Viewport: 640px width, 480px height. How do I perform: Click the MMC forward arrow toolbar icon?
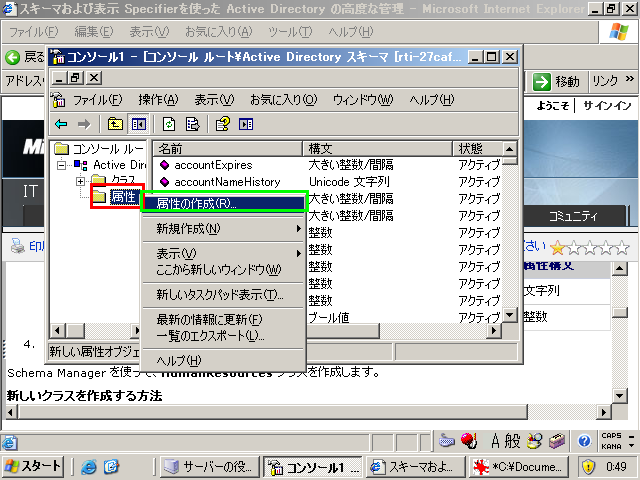(x=84, y=124)
